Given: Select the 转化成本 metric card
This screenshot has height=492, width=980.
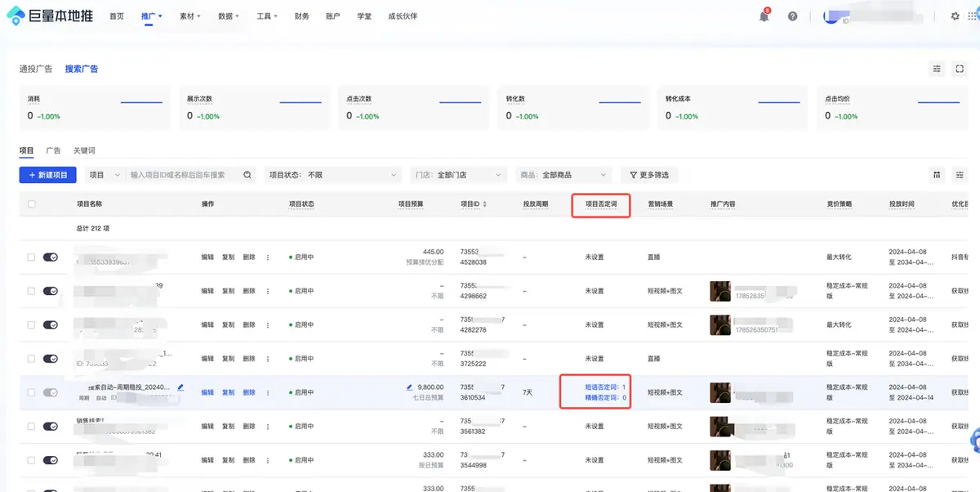Looking at the screenshot, I should [x=732, y=107].
